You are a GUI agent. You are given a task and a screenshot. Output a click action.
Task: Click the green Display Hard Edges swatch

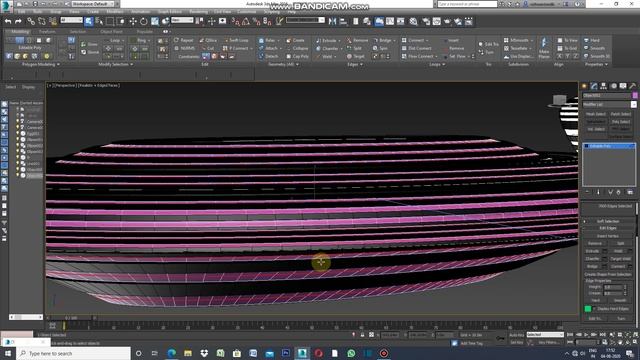(588, 309)
